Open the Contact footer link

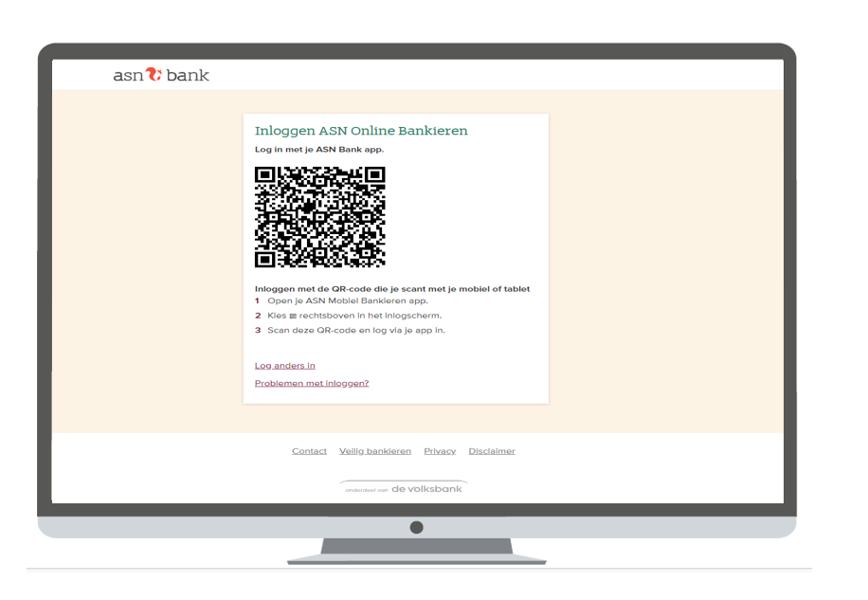[310, 451]
